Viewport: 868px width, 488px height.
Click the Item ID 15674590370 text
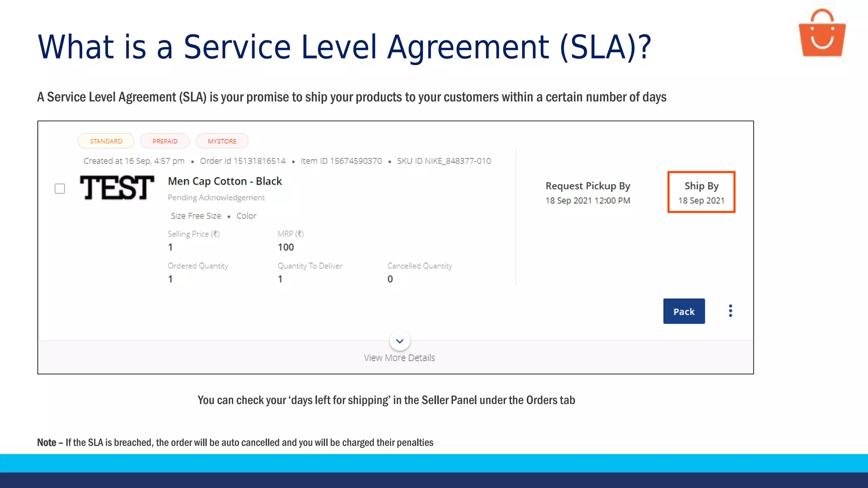[x=341, y=161]
